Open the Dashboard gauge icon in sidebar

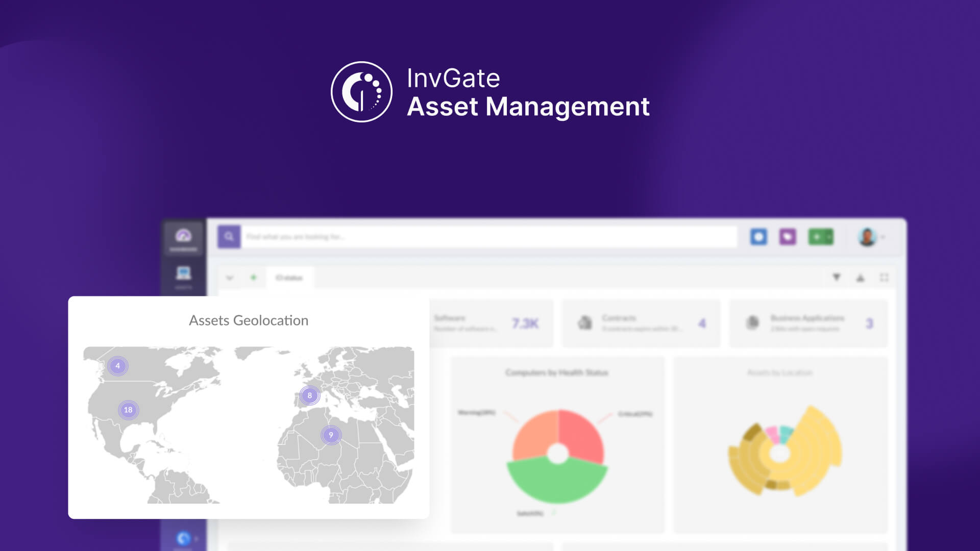(184, 236)
